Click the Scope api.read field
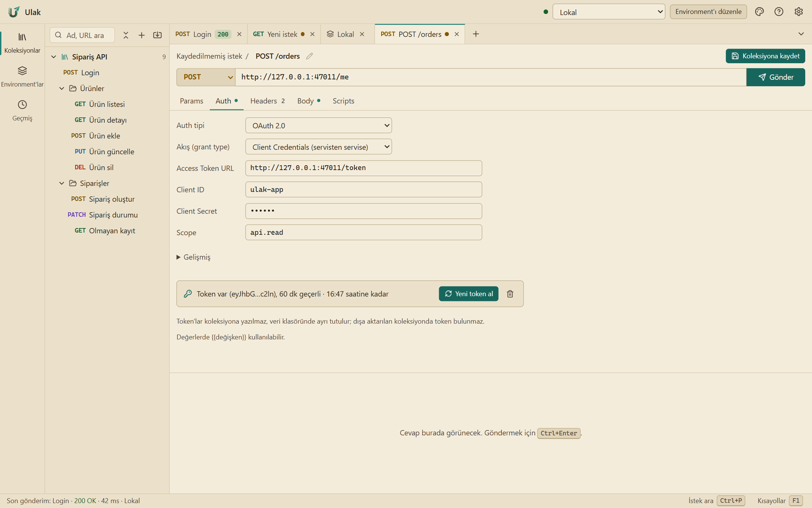The image size is (812, 508). coord(364,233)
